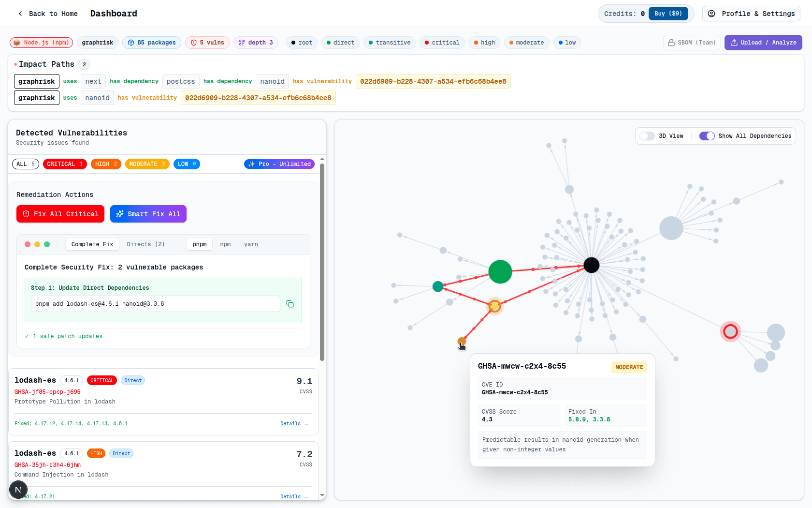This screenshot has width=812, height=508.
Task: Copy the pnpm fix command
Action: click(290, 304)
